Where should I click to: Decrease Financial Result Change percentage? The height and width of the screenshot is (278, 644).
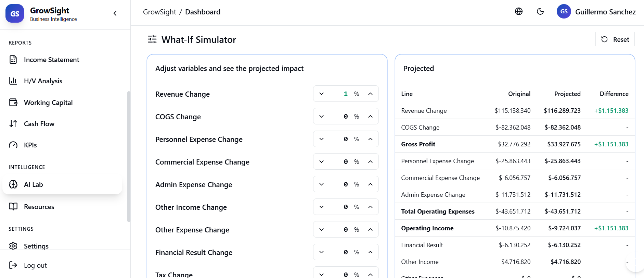(321, 252)
